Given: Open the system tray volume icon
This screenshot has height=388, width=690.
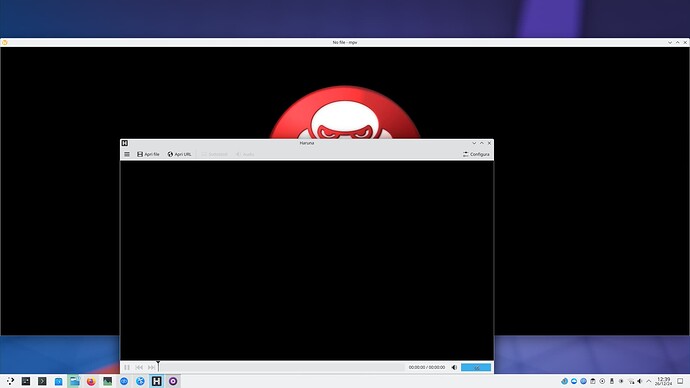Looking at the screenshot, I should click(x=640, y=381).
